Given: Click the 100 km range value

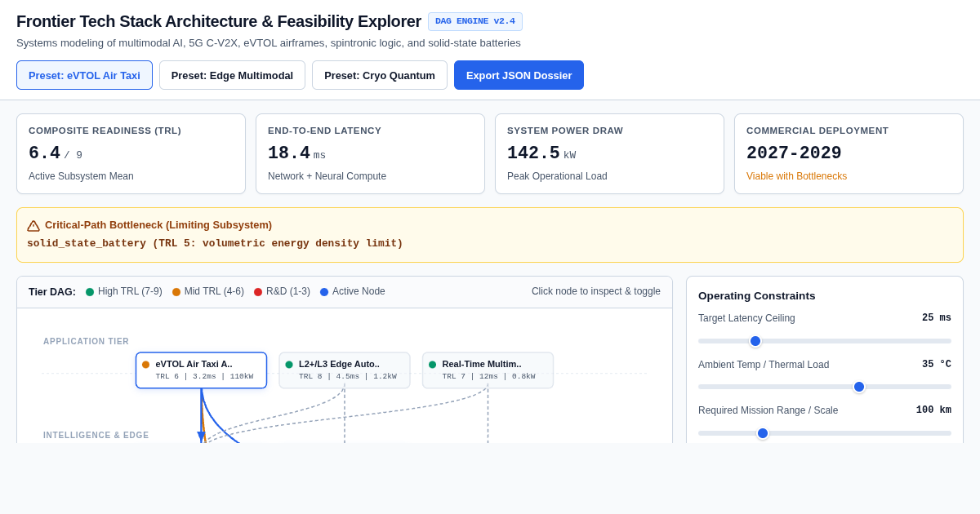Looking at the screenshot, I should tap(933, 410).
